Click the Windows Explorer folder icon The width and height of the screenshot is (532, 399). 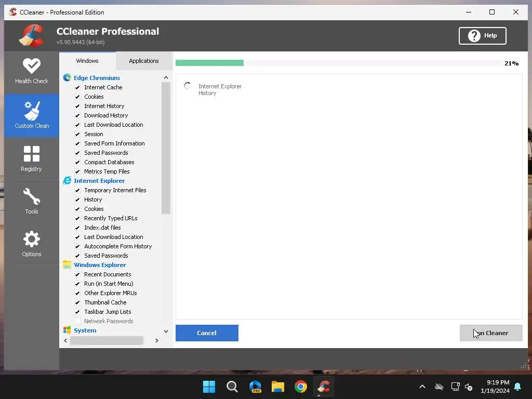[x=67, y=264]
